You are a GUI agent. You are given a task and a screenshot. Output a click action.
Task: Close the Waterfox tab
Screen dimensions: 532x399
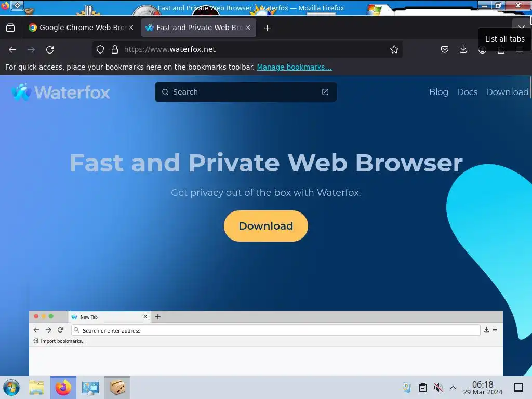[248, 28]
